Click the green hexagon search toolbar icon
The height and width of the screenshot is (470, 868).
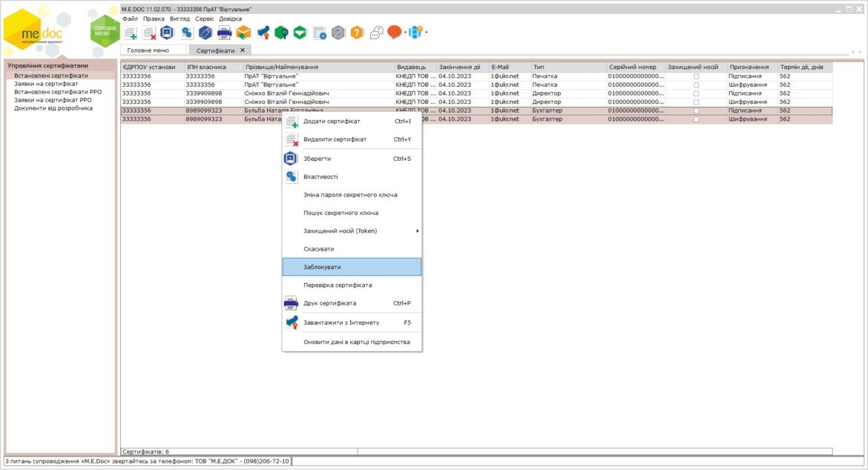pos(281,33)
